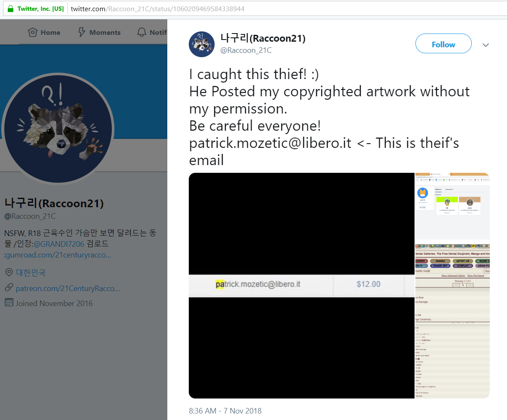Open the large email screenshot image

pos(302,285)
